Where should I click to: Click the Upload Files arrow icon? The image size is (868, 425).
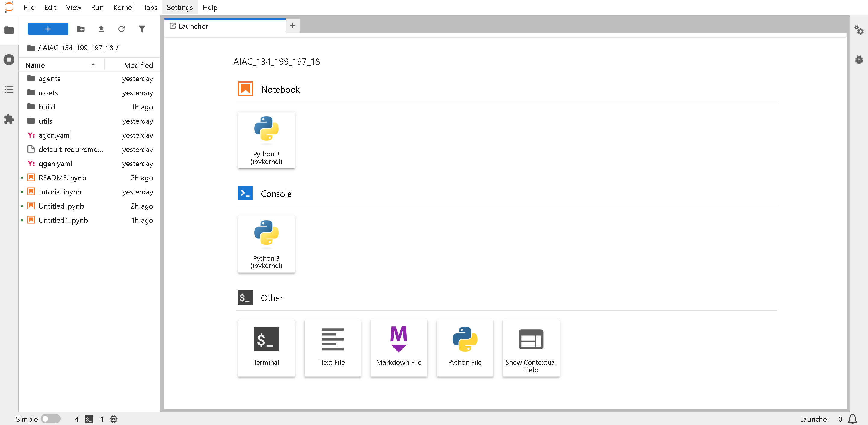tap(101, 29)
